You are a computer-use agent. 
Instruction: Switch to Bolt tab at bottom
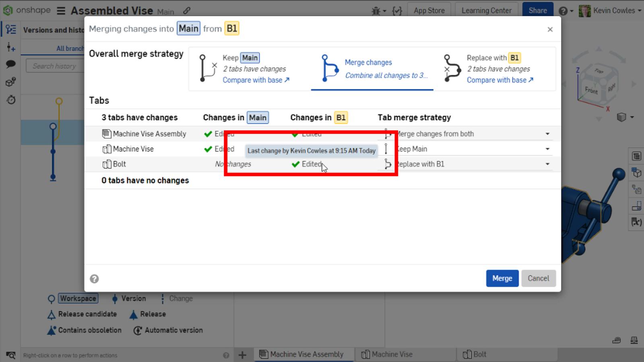[479, 354]
